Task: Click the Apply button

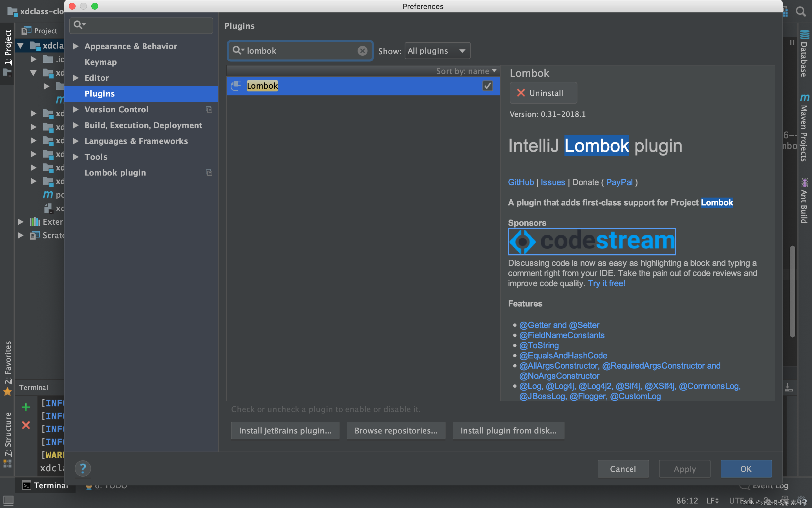Action: click(685, 469)
